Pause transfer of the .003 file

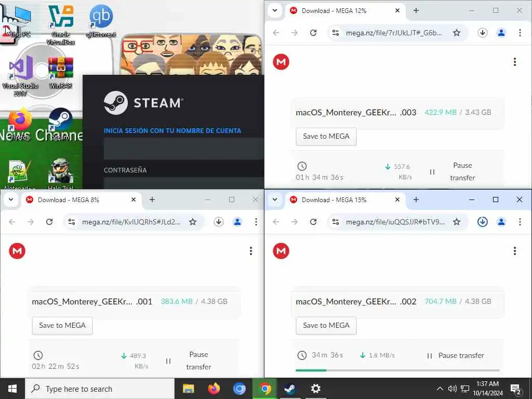tap(453, 171)
